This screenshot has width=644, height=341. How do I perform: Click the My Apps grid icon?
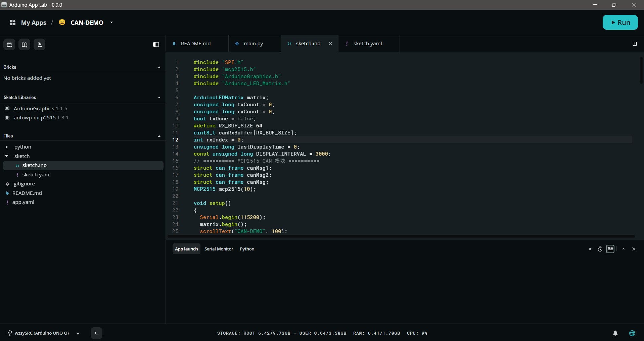coord(13,22)
